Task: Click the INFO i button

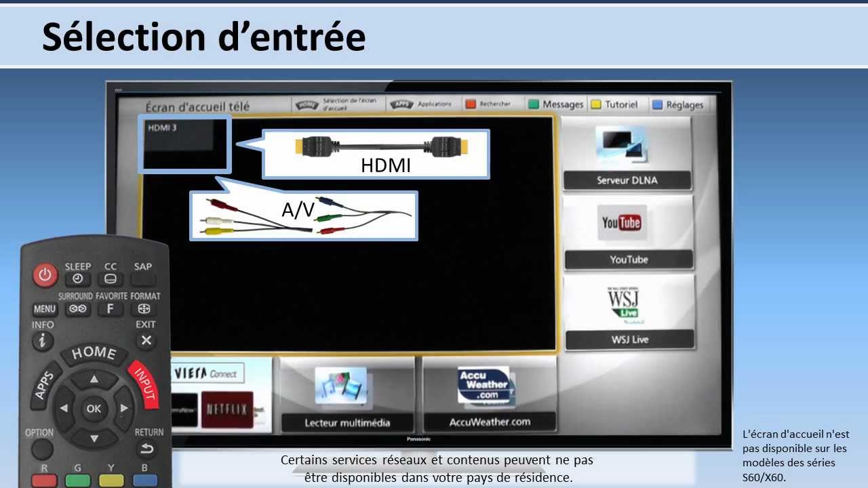Action: click(x=42, y=341)
